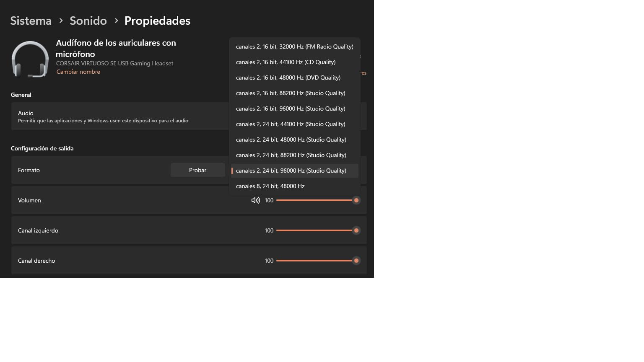Viewport: 644px width, 362px height.
Task: Open the Sonido breadcrumb
Action: (88, 21)
